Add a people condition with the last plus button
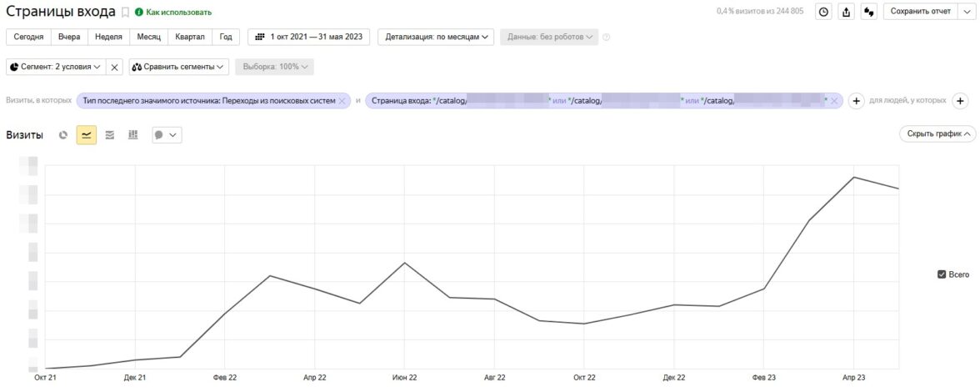 960,101
